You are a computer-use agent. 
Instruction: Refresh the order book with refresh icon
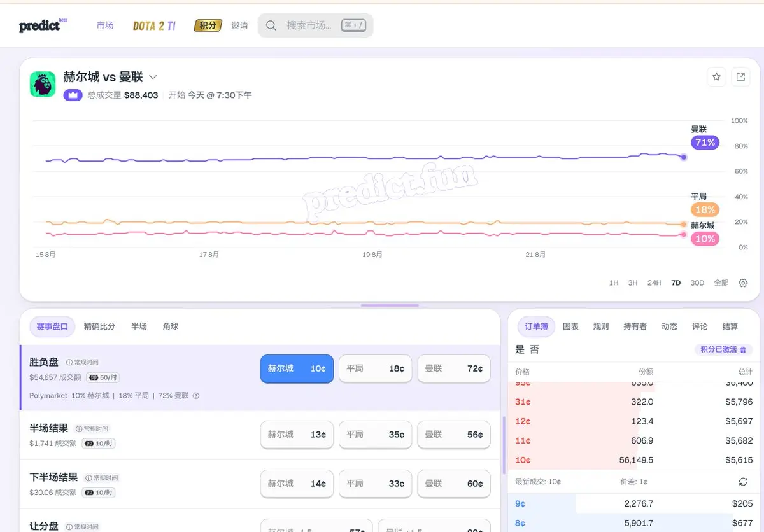tap(742, 482)
